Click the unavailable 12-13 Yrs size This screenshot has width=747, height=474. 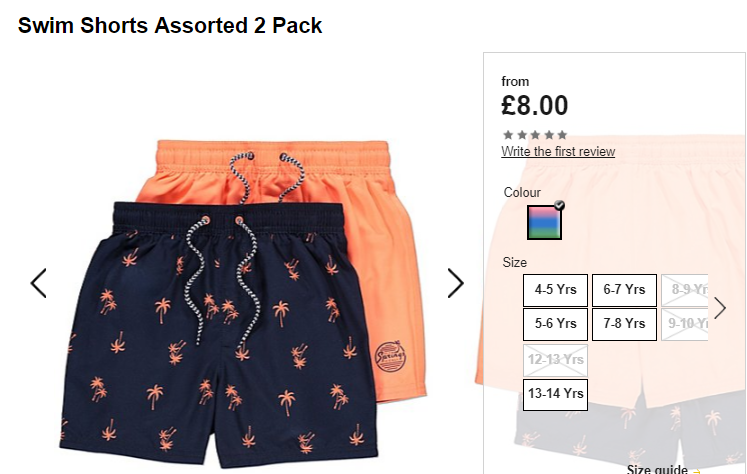click(x=555, y=360)
